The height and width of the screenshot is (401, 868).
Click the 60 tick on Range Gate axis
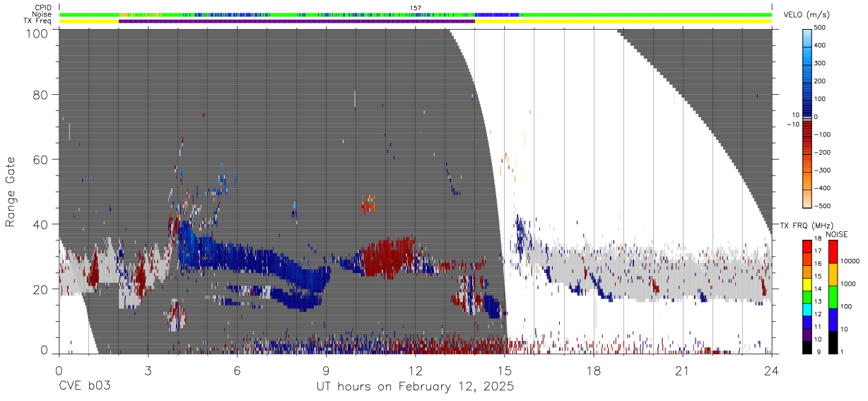(x=40, y=160)
